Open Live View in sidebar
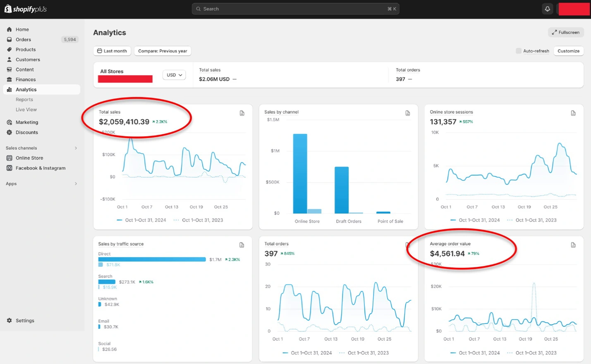Screen dimensions: 591x364 tap(26, 109)
